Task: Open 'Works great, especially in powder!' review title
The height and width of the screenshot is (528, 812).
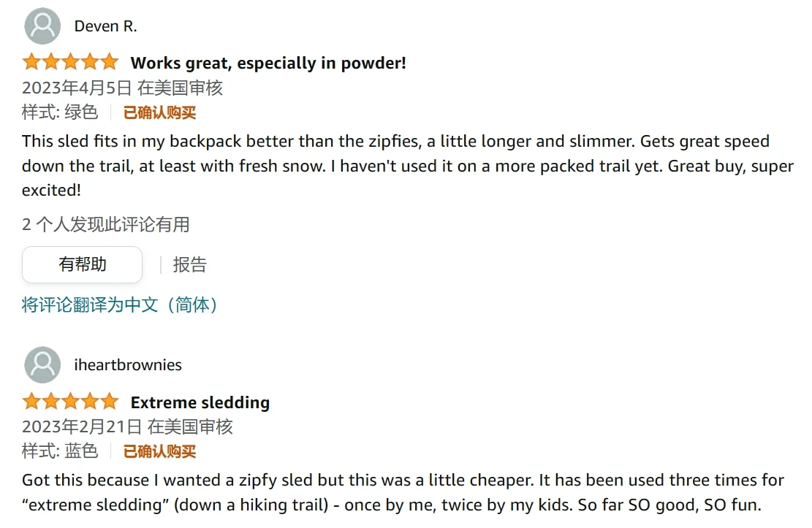Action: click(x=268, y=64)
